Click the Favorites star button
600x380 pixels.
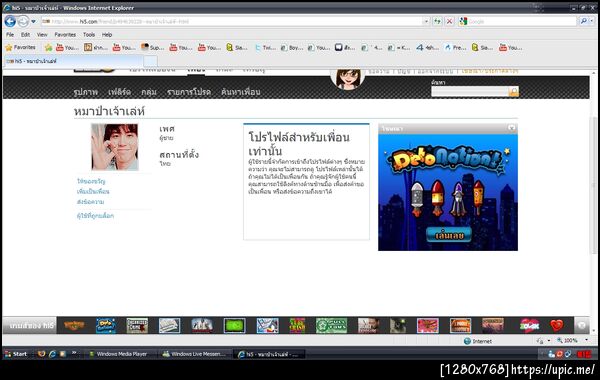(x=20, y=47)
